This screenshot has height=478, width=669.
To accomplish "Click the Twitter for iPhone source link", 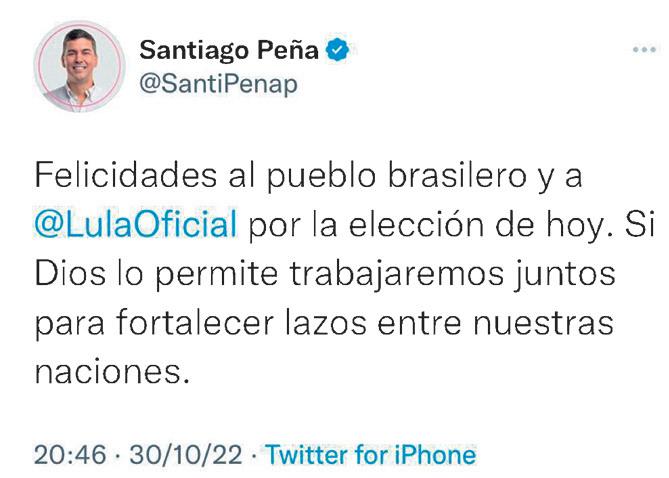I will (x=370, y=455).
